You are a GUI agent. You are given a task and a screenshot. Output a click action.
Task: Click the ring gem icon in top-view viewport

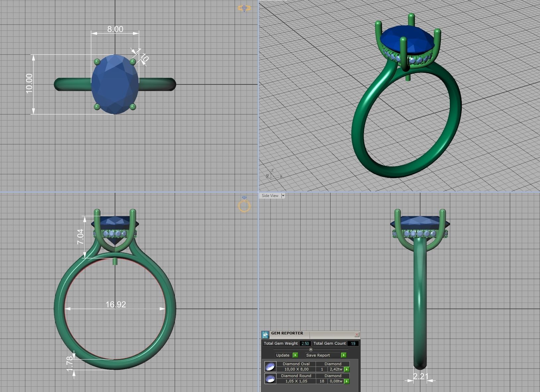tap(244, 8)
